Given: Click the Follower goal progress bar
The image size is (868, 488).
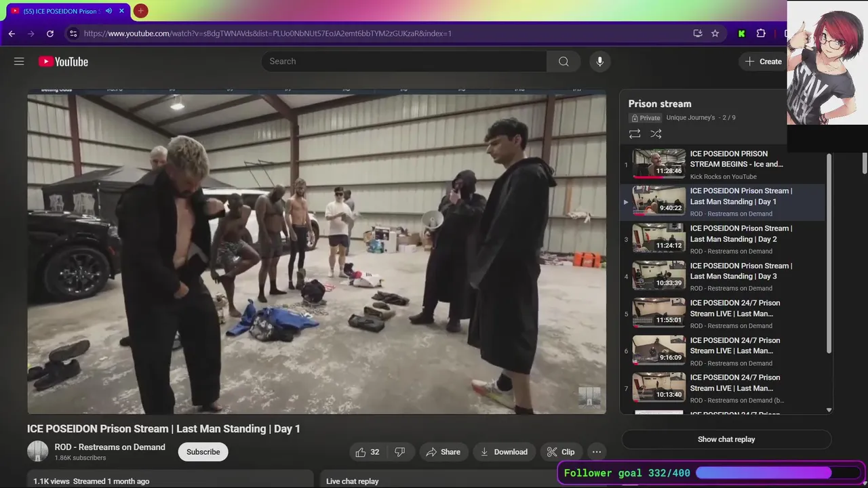Looking at the screenshot, I should click(x=778, y=473).
